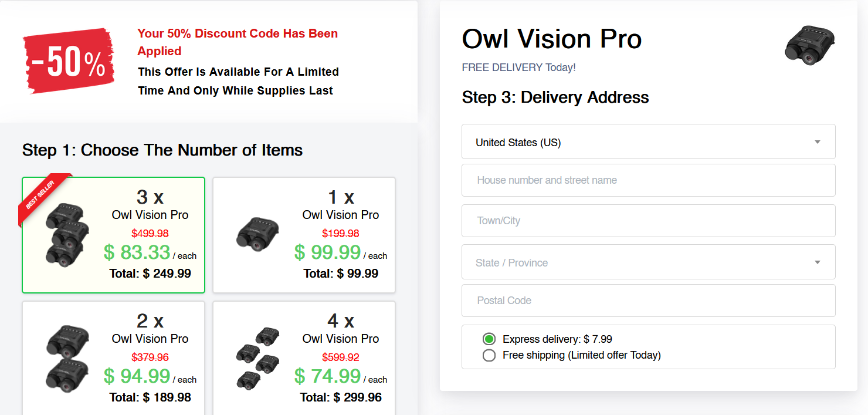Click the House number and street name field
Viewport: 868px width, 415px height.
647,180
